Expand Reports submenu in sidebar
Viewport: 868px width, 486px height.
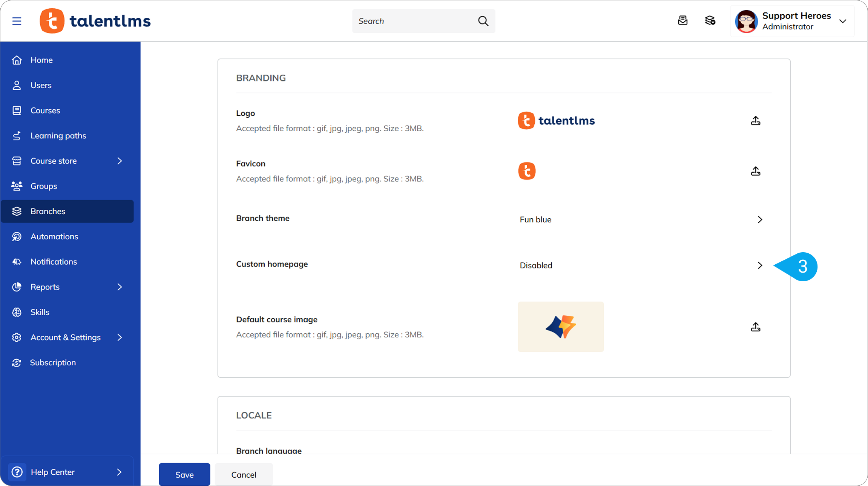coord(120,287)
